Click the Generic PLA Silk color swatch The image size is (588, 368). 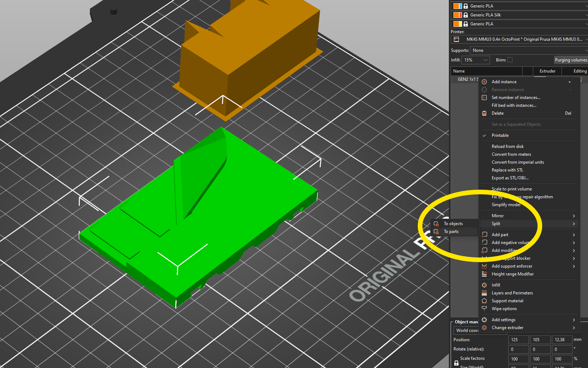[457, 15]
